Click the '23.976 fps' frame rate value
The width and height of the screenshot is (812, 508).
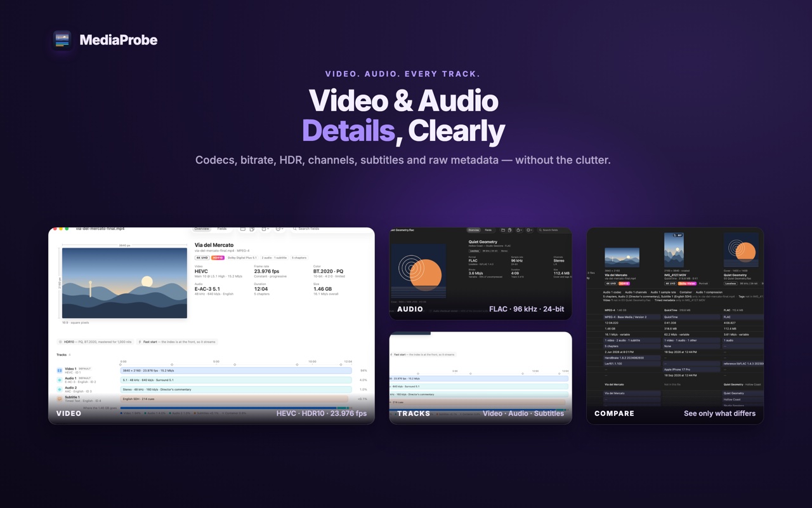pos(266,271)
